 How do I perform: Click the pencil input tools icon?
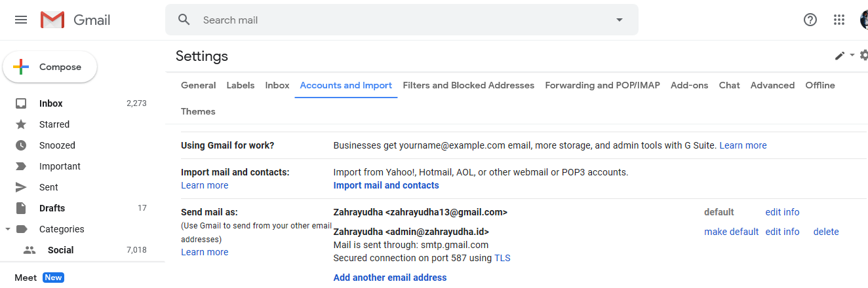840,56
